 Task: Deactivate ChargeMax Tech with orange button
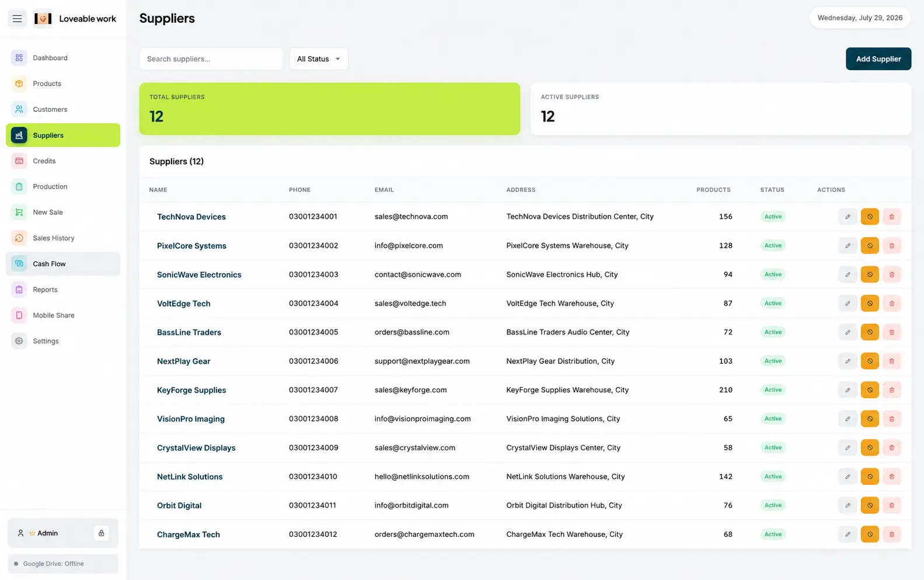pyautogui.click(x=870, y=534)
